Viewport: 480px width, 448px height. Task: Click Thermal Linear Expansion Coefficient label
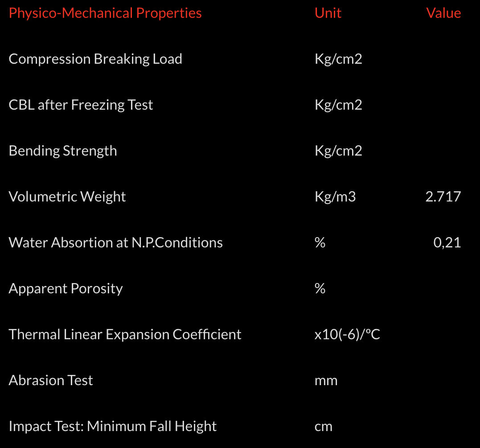(x=125, y=334)
